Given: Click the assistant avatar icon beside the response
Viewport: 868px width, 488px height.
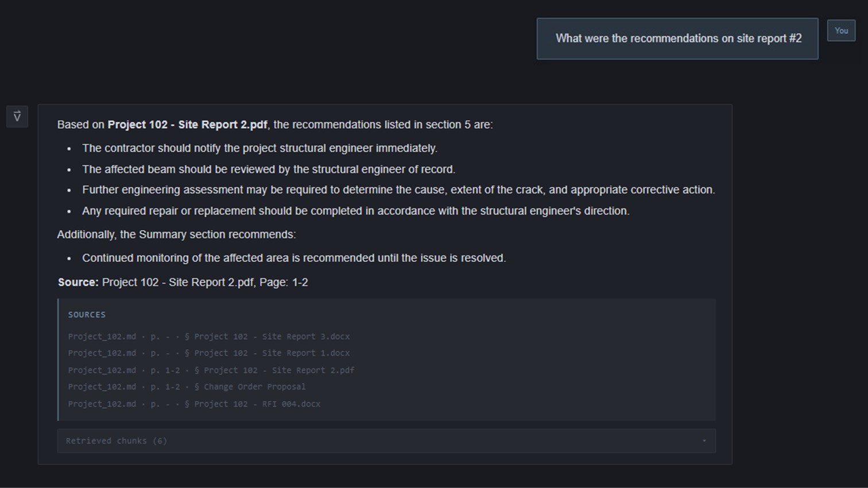Looking at the screenshot, I should pos(17,117).
